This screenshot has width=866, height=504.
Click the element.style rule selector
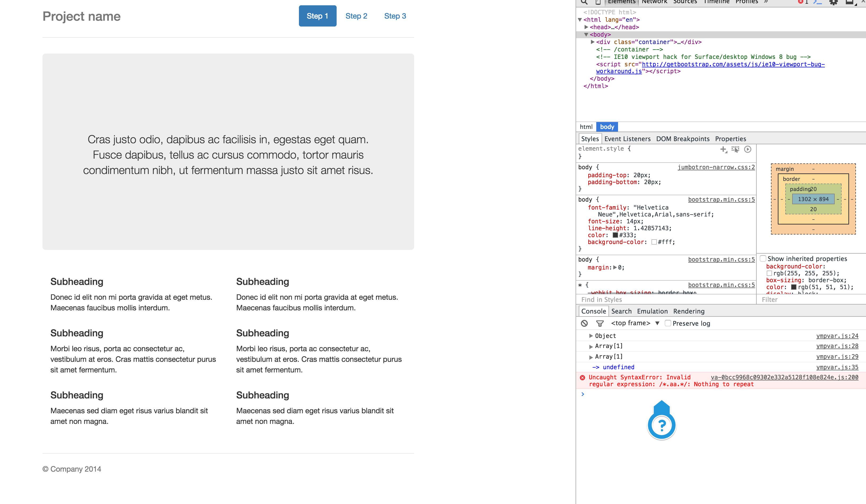pyautogui.click(x=601, y=149)
